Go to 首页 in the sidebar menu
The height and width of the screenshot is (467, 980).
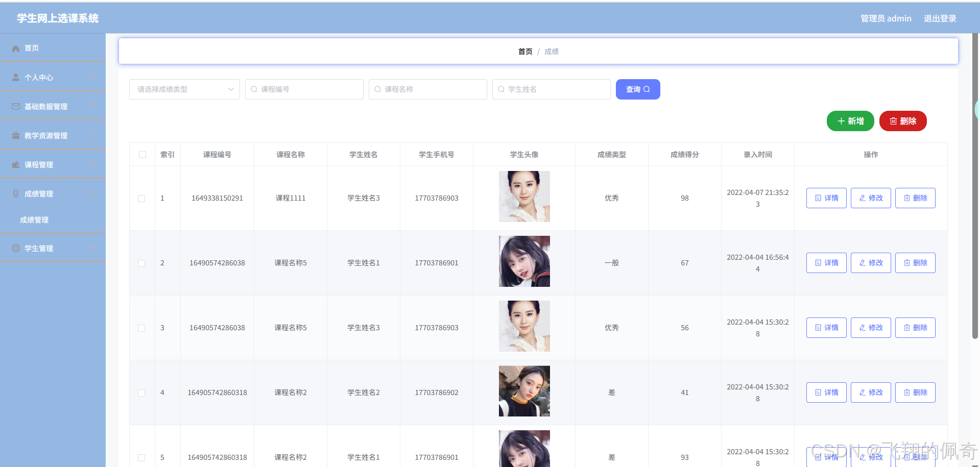click(x=53, y=48)
